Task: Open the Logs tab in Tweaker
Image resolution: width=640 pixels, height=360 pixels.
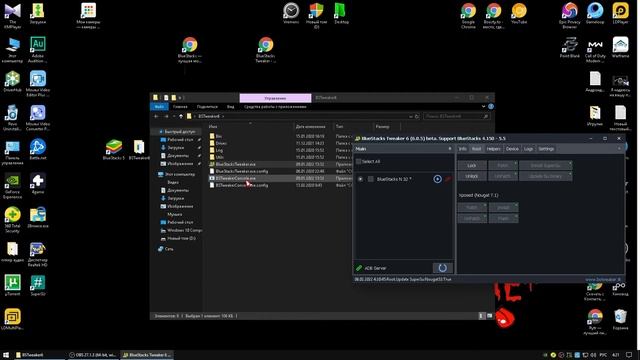Action: (529, 149)
